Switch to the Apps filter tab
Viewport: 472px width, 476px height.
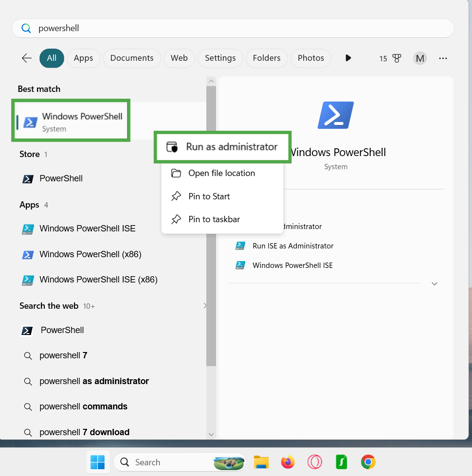point(84,58)
